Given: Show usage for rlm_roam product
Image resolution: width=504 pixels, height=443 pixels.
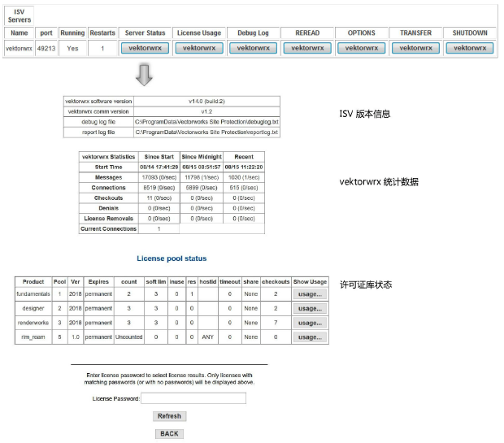Looking at the screenshot, I should tap(310, 337).
